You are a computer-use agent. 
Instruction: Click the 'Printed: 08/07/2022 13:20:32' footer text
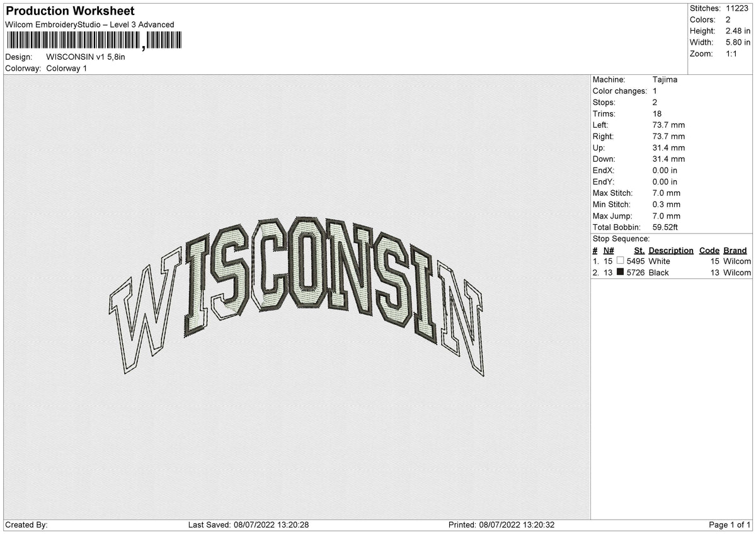pos(501,525)
